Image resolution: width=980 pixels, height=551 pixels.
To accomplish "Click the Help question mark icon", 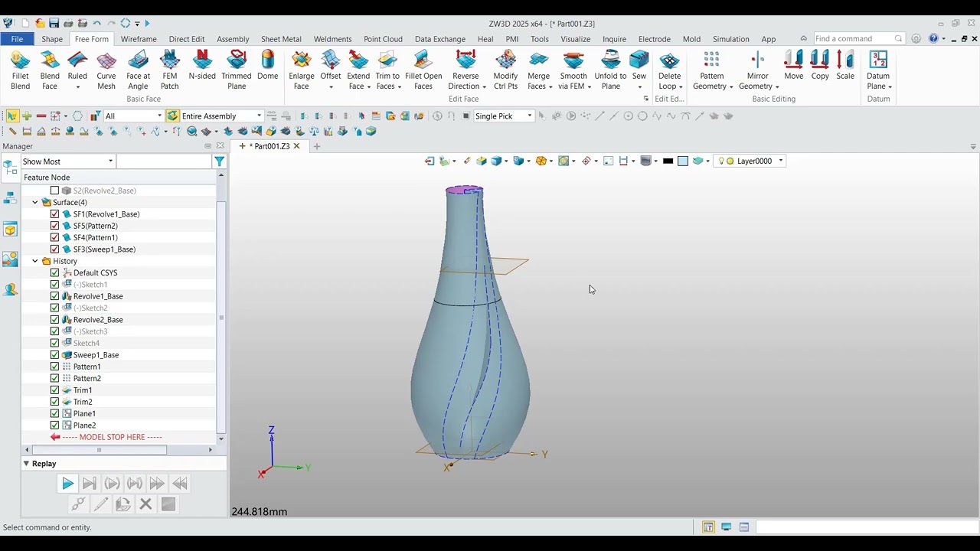I will point(933,39).
